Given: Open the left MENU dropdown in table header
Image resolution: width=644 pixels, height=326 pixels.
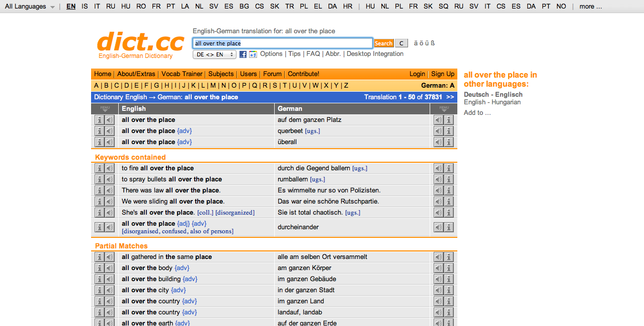Looking at the screenshot, I should tap(105, 108).
